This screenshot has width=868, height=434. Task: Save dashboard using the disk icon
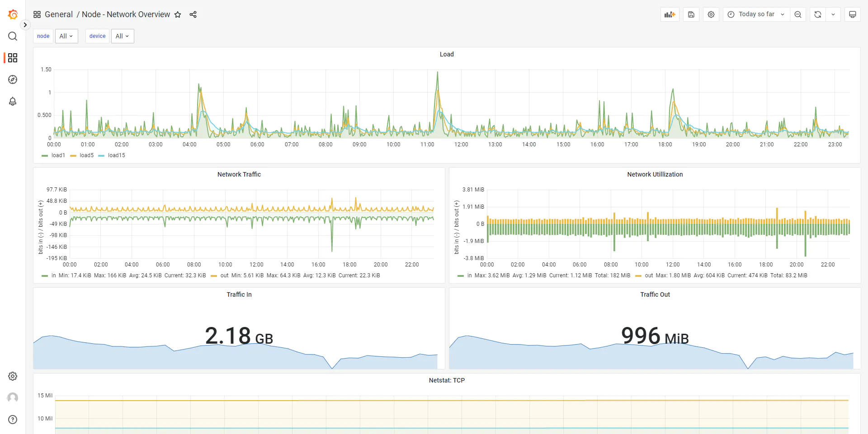pos(691,14)
